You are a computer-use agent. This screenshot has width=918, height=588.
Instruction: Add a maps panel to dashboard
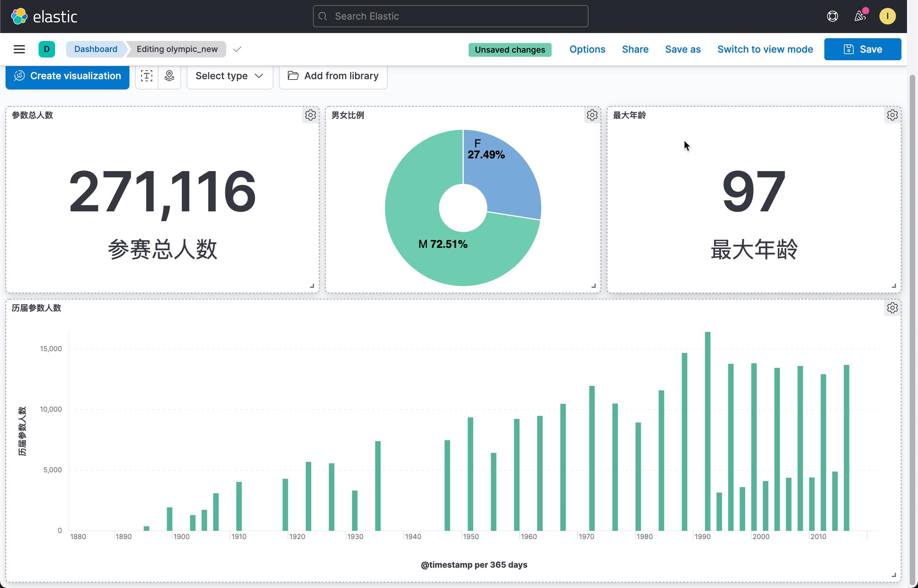pos(169,76)
